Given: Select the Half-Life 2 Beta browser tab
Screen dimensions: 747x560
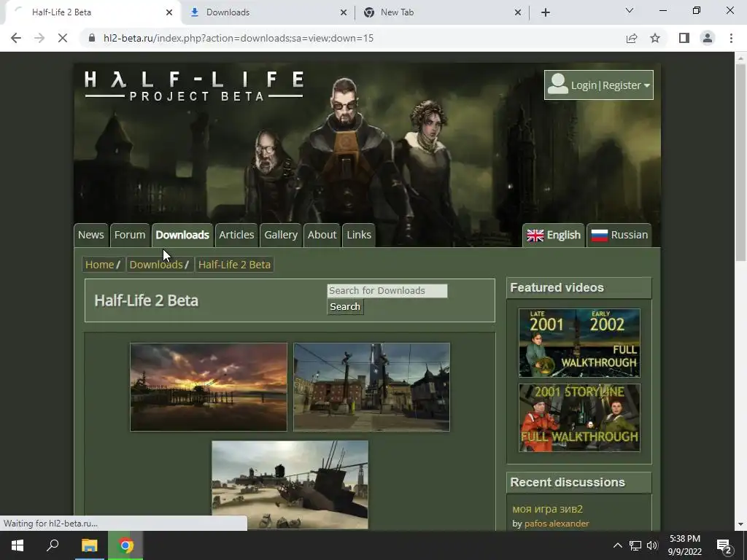Looking at the screenshot, I should 93,12.
